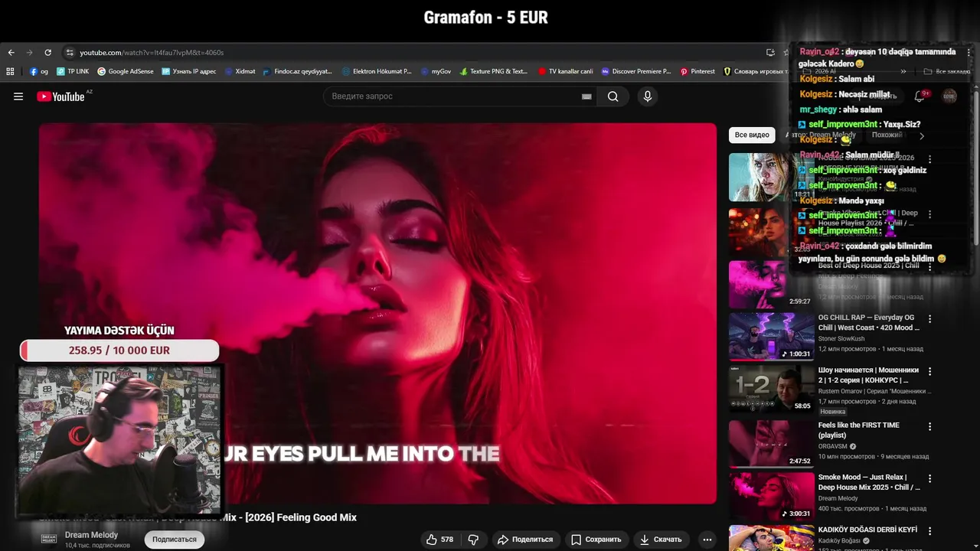Open Dream Melody channel avatar
The height and width of the screenshot is (551, 980).
pos(49,539)
